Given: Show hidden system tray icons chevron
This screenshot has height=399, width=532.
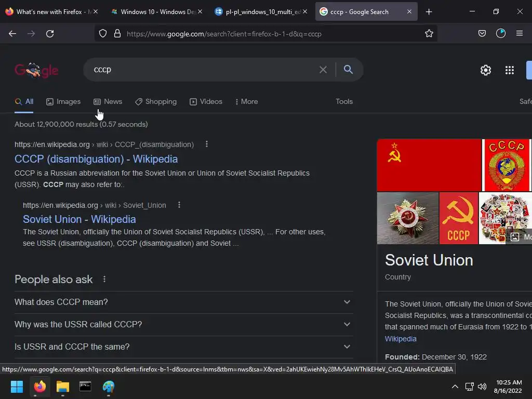Looking at the screenshot, I should (x=455, y=387).
